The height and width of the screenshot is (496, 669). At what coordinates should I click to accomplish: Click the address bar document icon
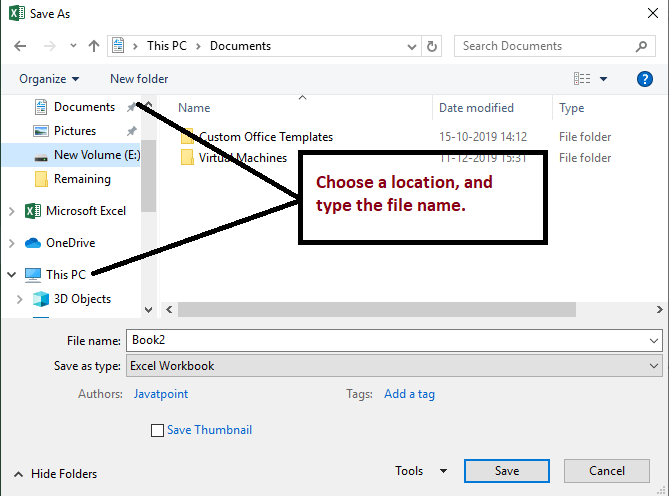(x=118, y=46)
